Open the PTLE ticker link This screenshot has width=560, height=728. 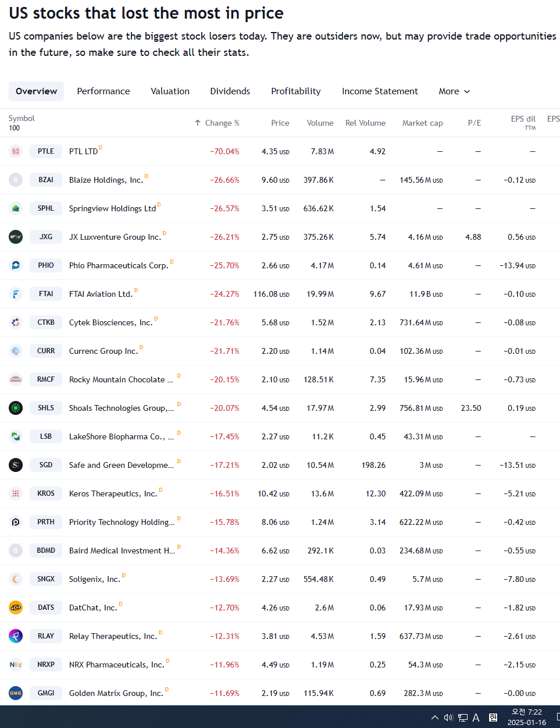(x=46, y=151)
